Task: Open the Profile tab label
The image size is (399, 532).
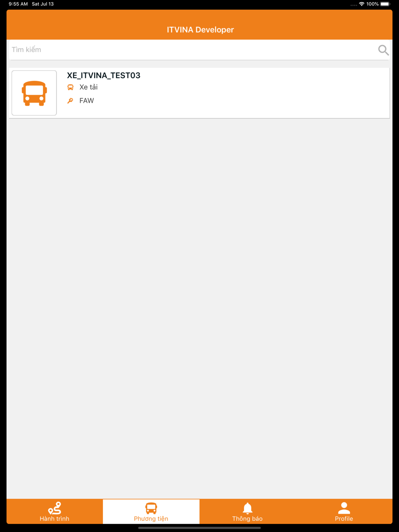Action: tap(344, 519)
